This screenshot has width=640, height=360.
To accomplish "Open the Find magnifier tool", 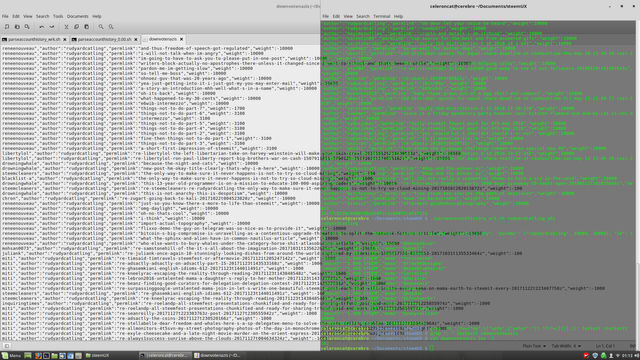I will point(101,27).
